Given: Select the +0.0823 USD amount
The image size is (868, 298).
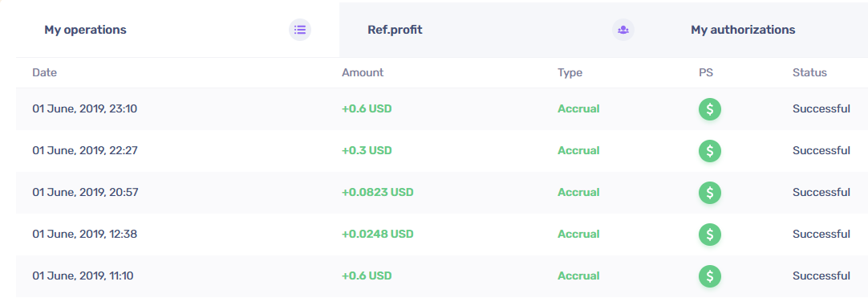Looking at the screenshot, I should (378, 193).
